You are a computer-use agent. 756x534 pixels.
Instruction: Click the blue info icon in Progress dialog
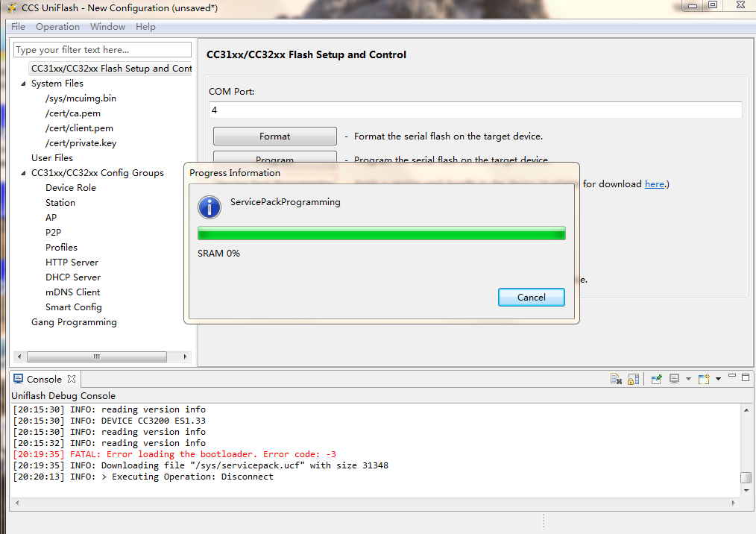coord(210,207)
